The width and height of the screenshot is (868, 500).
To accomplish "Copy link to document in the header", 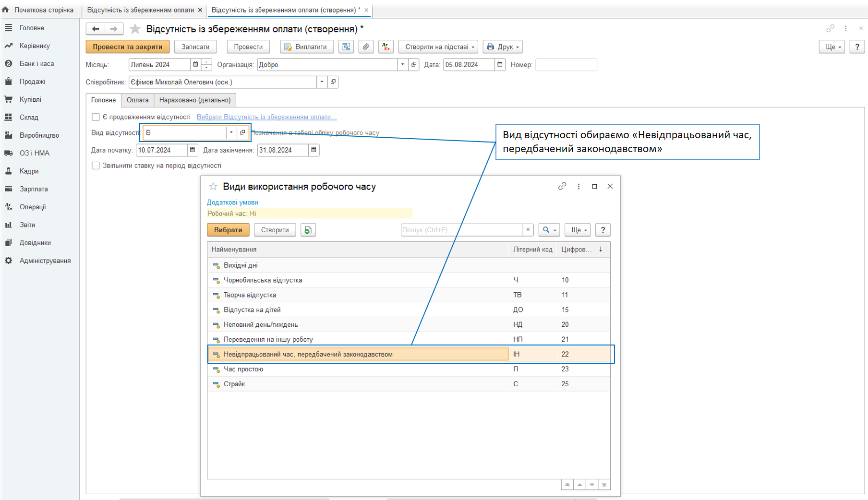I will (x=830, y=29).
